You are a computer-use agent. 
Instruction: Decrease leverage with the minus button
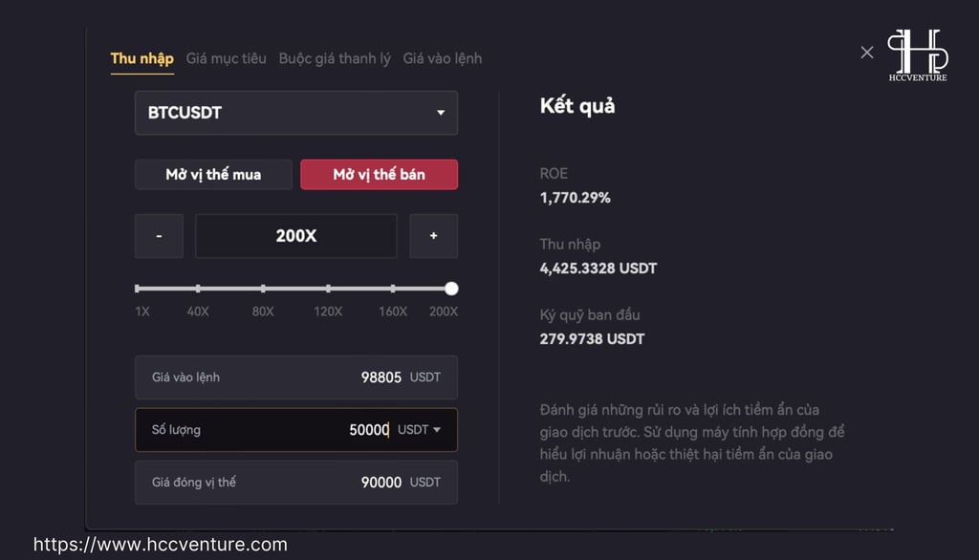pos(160,236)
